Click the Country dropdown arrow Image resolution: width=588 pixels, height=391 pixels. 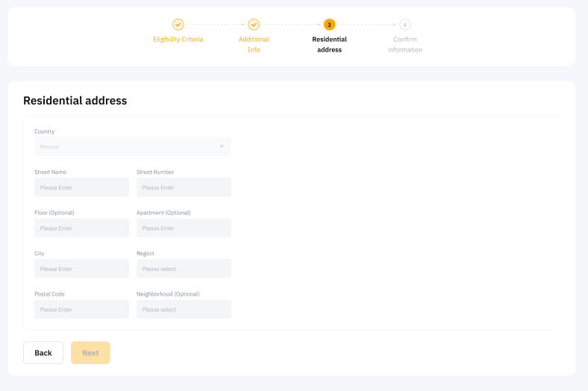[x=221, y=147]
